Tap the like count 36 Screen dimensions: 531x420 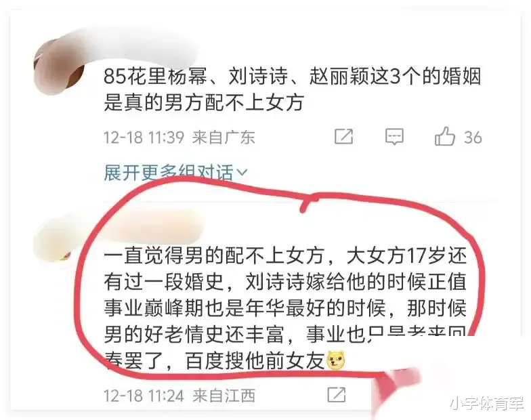coord(473,138)
